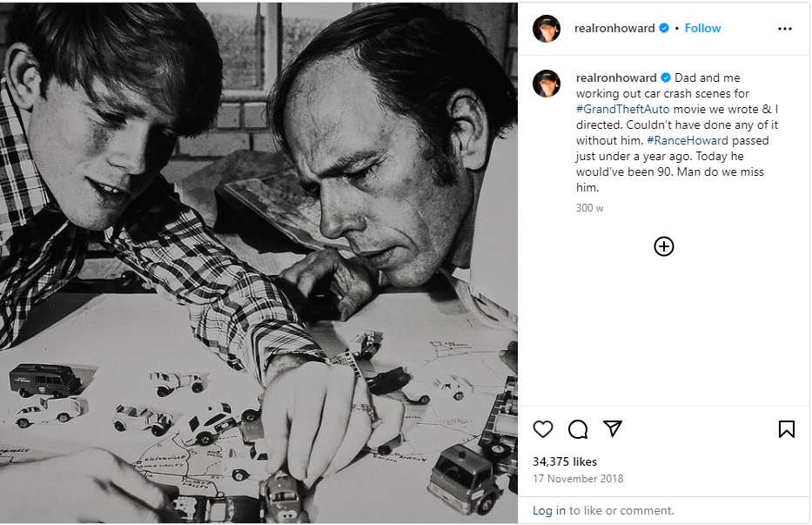This screenshot has height=525, width=812.
Task: Open the three-dot more options menu
Action: coord(785,29)
